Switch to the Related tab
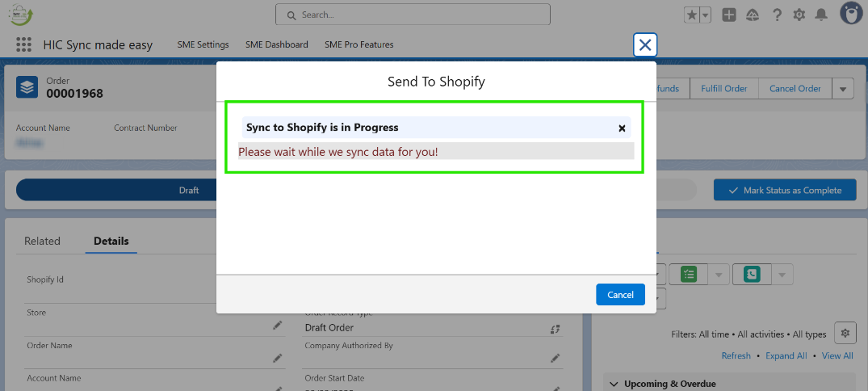 42,241
